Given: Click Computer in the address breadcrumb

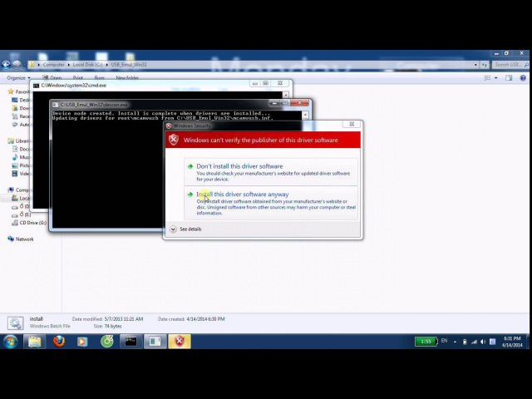Looking at the screenshot, I should pyautogui.click(x=53, y=65).
